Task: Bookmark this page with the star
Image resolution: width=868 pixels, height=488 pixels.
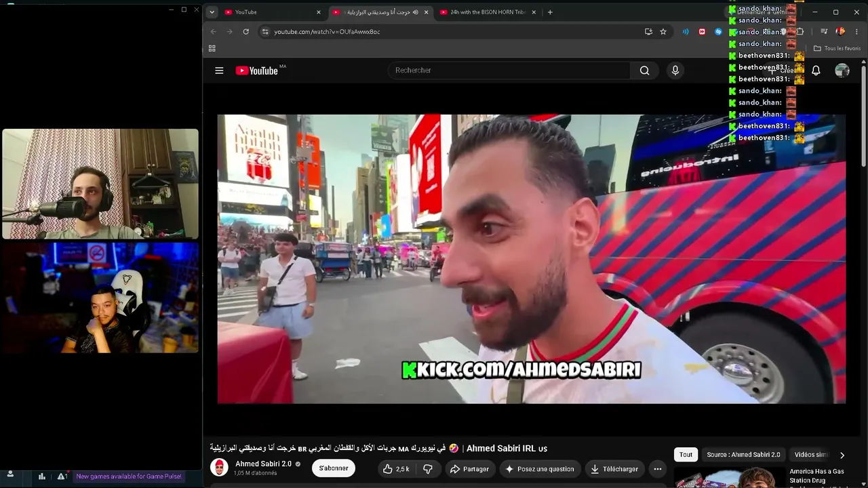Action: point(663,31)
